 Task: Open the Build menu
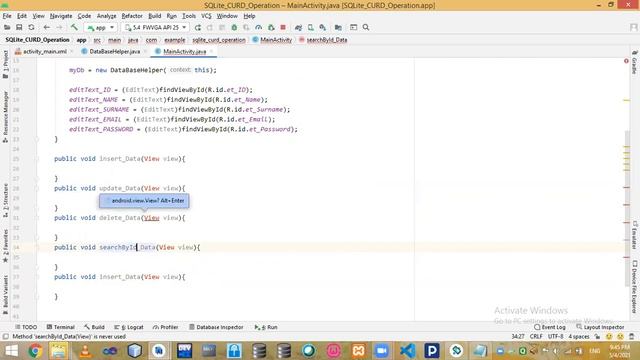(x=154, y=16)
